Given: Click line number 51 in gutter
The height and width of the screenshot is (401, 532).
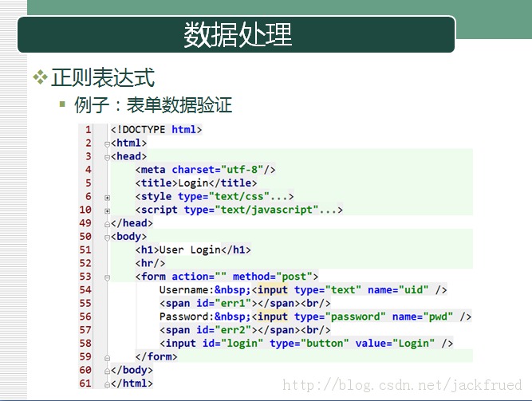Looking at the screenshot, I should pos(85,250).
